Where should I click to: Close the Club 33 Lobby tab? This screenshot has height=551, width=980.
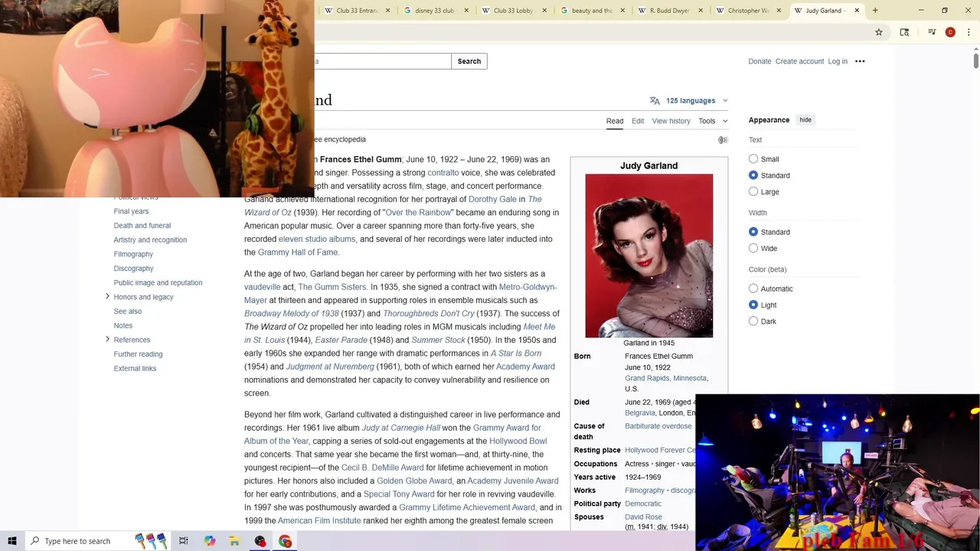(x=545, y=11)
